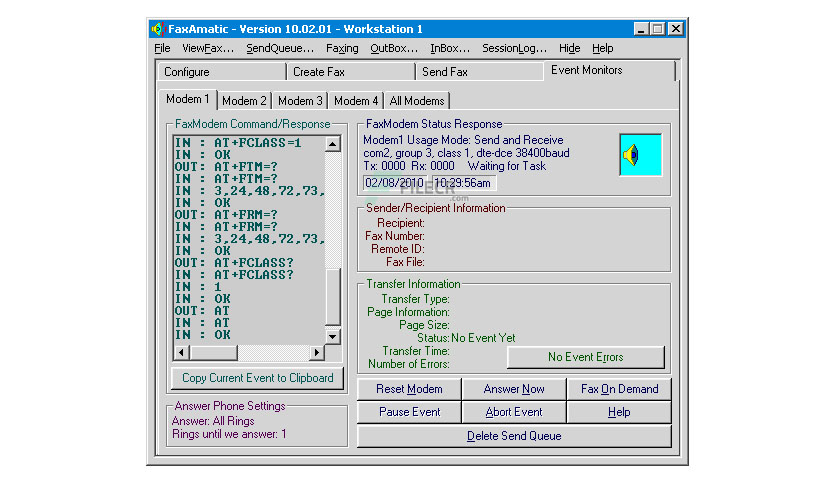Viewport: 836px width, 484px height.
Task: Select the Modem 4 tab
Action: 356,101
